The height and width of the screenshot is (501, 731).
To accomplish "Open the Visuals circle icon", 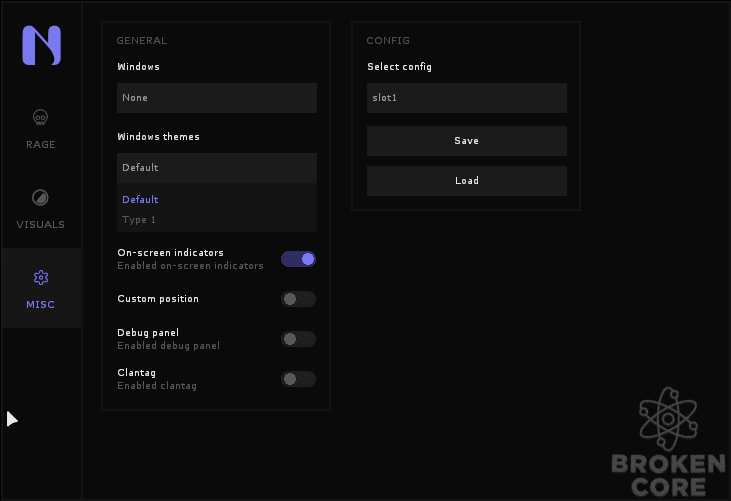I will click(41, 198).
